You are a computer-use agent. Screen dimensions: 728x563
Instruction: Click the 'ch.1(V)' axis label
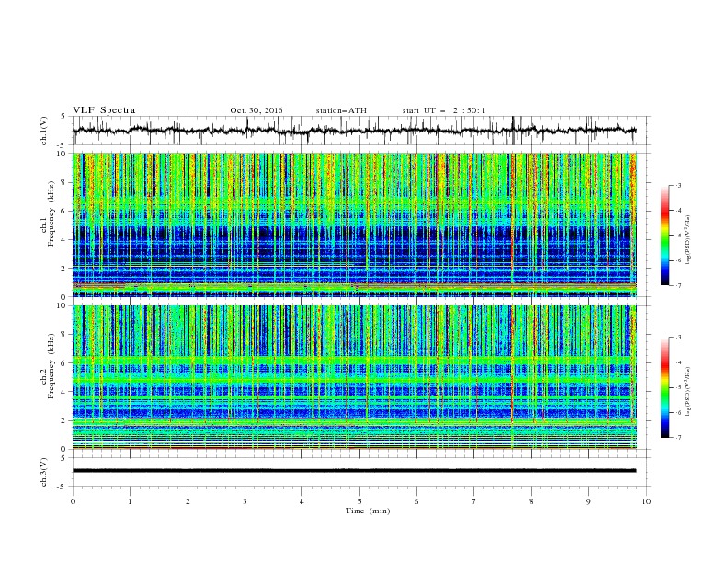click(x=44, y=131)
